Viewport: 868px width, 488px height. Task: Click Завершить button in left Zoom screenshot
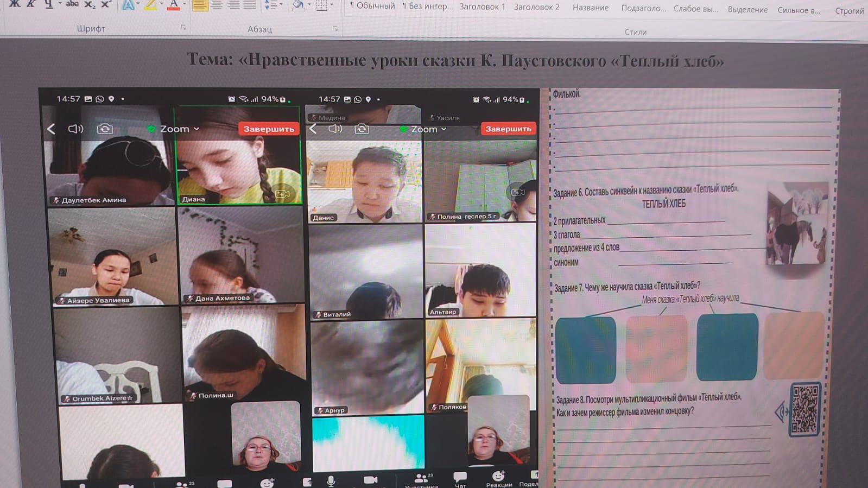coord(269,129)
